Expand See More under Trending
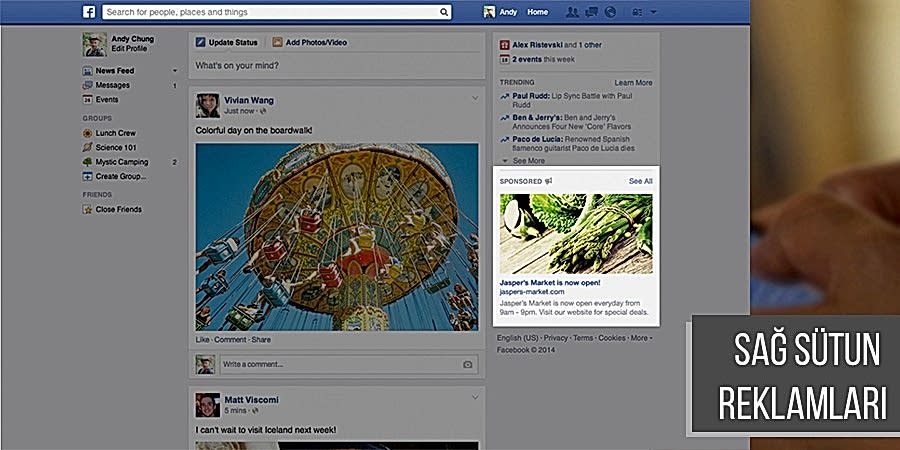Image resolution: width=900 pixels, height=450 pixels. coord(528,160)
